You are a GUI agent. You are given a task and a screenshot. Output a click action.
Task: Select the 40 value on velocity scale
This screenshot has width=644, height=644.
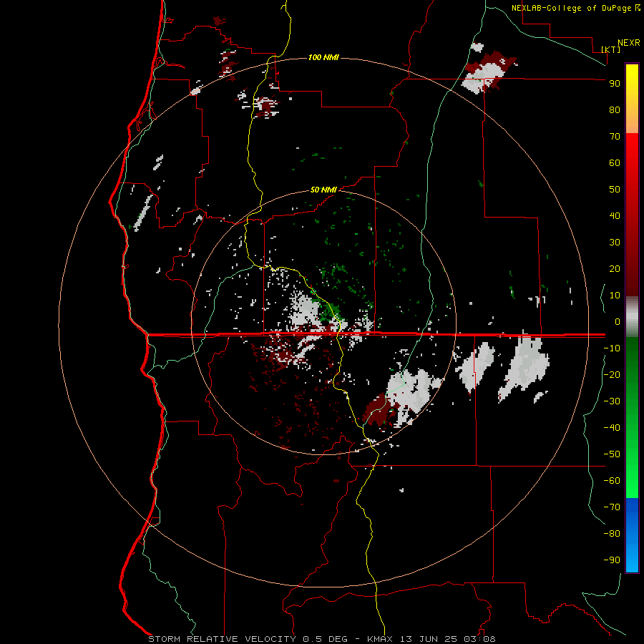pos(615,216)
